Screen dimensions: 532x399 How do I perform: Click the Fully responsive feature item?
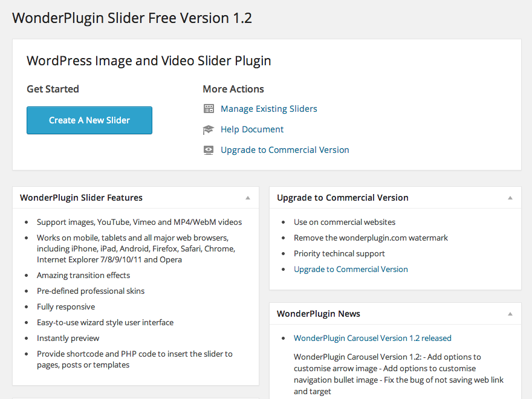[x=66, y=307]
